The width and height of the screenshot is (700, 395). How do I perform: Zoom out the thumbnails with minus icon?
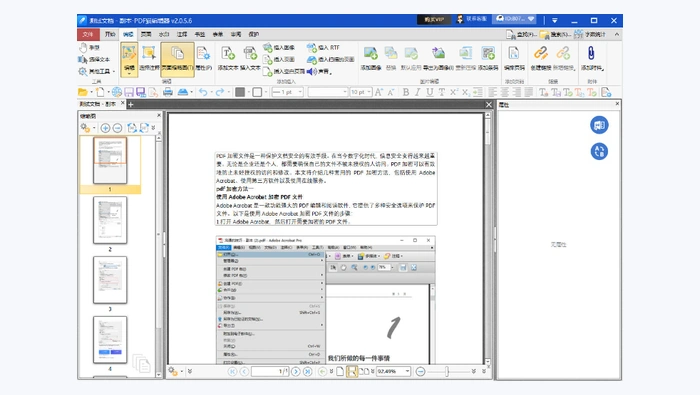click(x=117, y=128)
